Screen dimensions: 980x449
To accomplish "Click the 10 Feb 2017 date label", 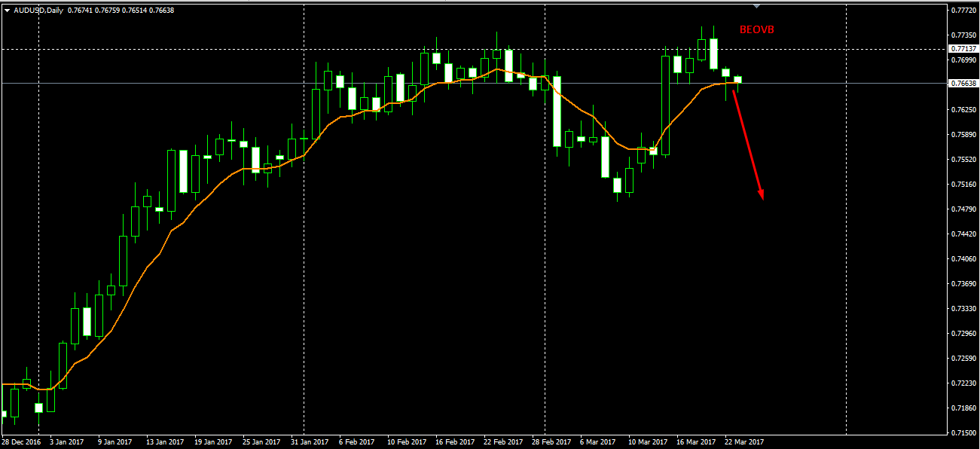I will [x=406, y=443].
